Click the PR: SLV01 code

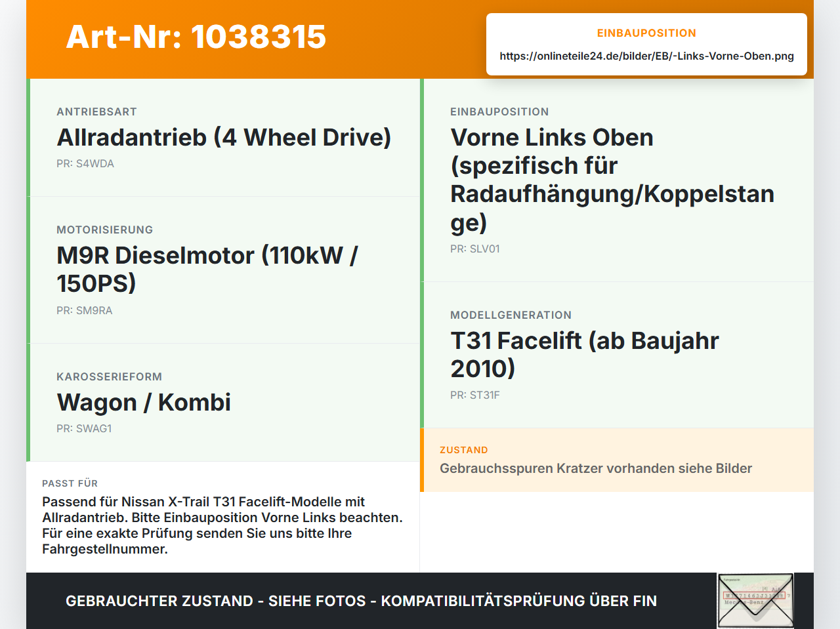[475, 249]
